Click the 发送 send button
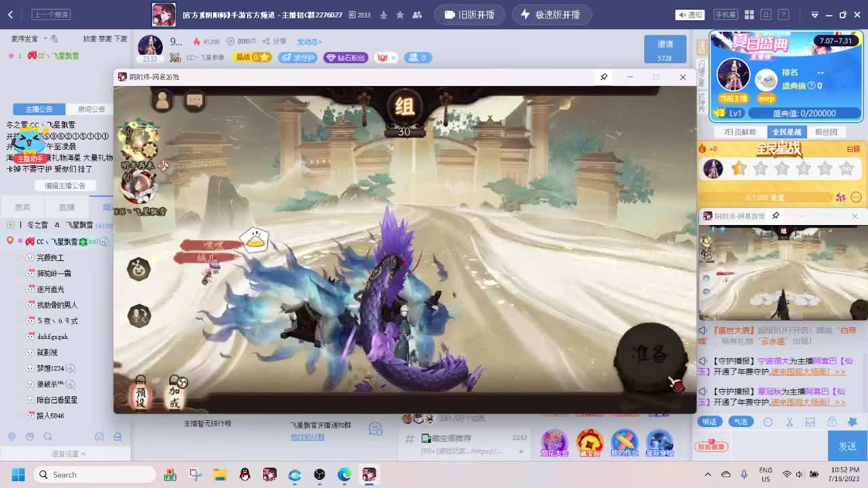Screen dimensions: 868x488 846,445
